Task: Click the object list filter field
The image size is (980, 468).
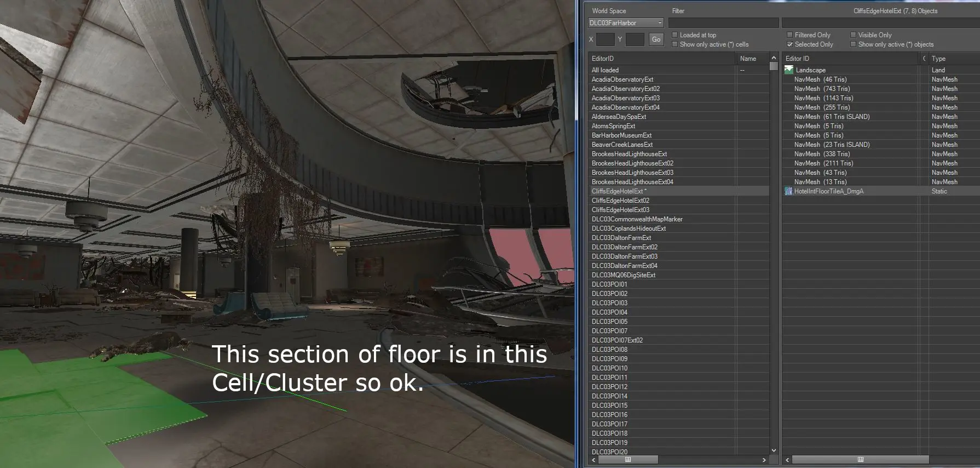Action: pos(880,23)
